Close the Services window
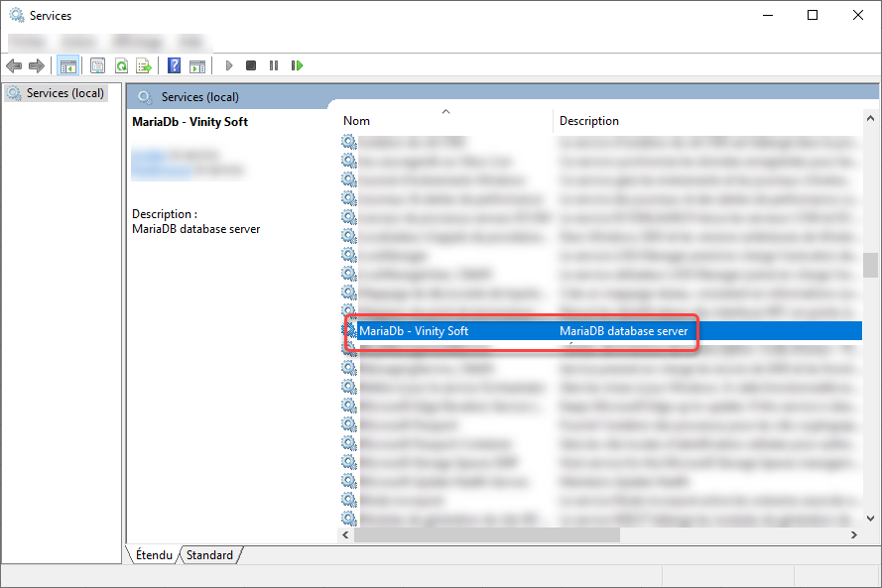882x588 pixels. coord(858,15)
